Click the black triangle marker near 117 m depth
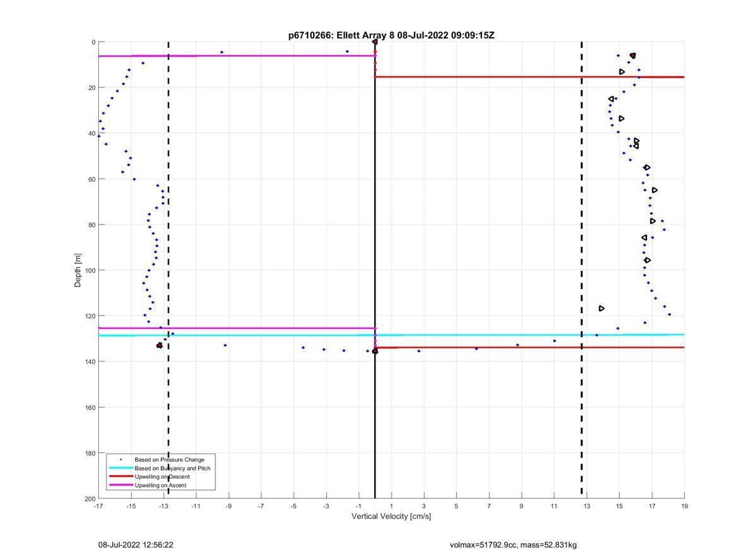 [x=602, y=308]
